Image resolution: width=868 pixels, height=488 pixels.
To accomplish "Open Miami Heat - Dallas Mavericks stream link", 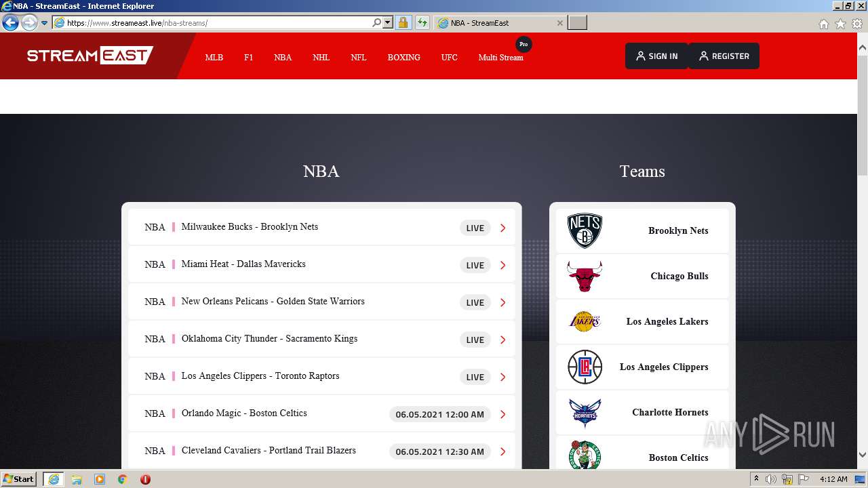I will [x=243, y=264].
